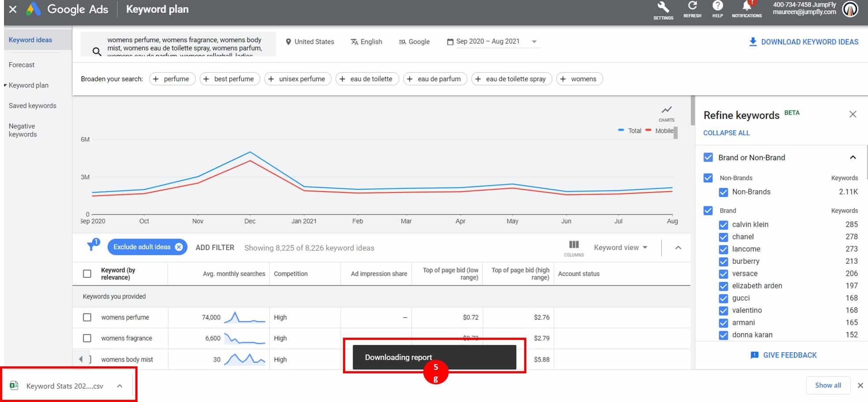Select all keywords header checkbox
This screenshot has height=402, width=868.
click(x=87, y=274)
